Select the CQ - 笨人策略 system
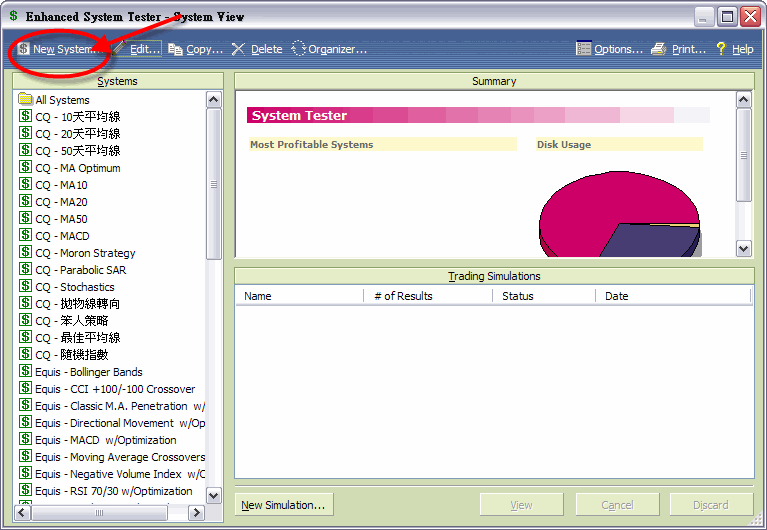The height and width of the screenshot is (530, 767). (64, 321)
